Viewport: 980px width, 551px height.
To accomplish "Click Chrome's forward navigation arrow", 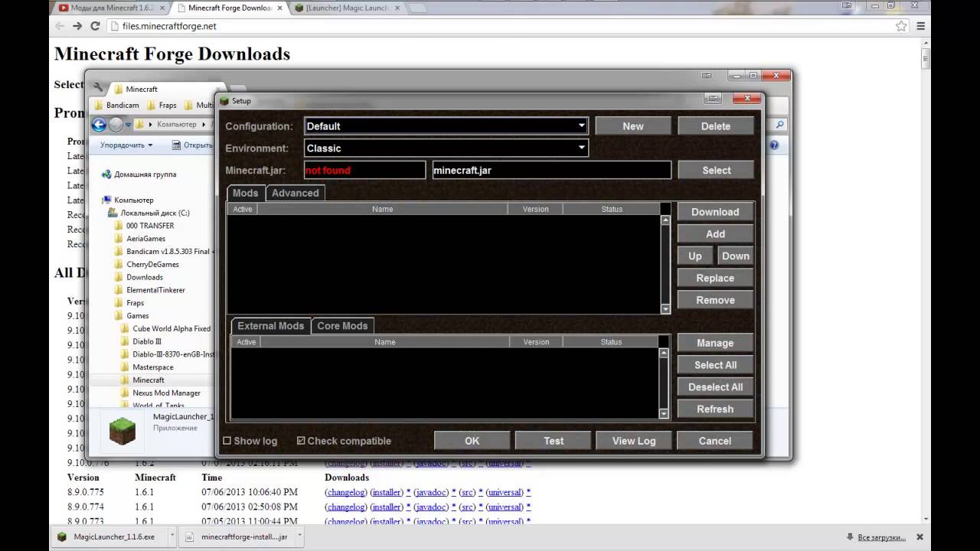I will pyautogui.click(x=77, y=26).
